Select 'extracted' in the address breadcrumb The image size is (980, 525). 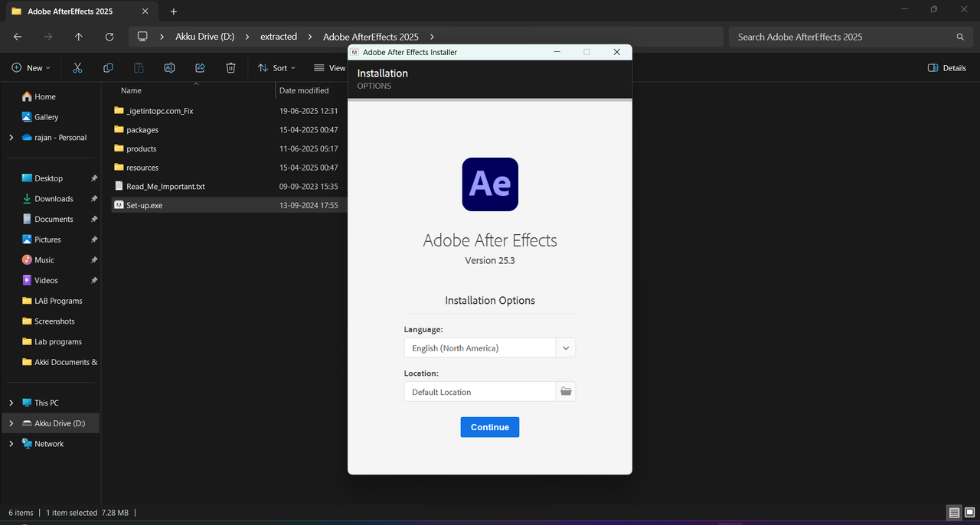coord(279,37)
